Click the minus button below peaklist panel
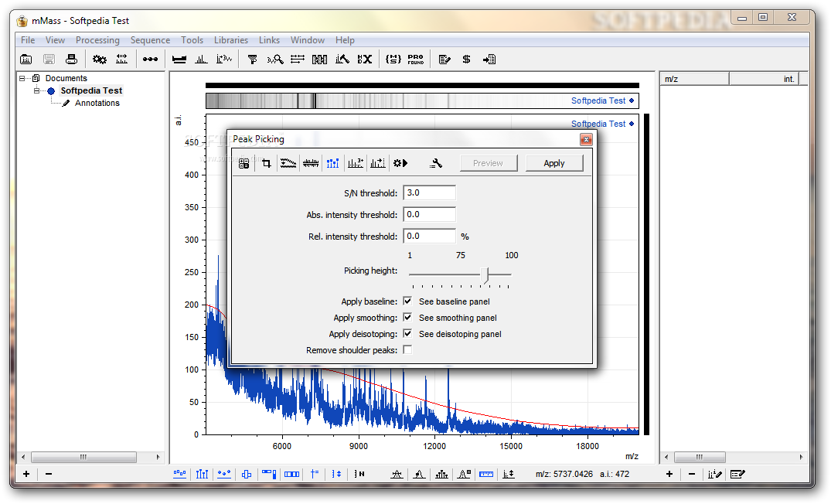 692,474
